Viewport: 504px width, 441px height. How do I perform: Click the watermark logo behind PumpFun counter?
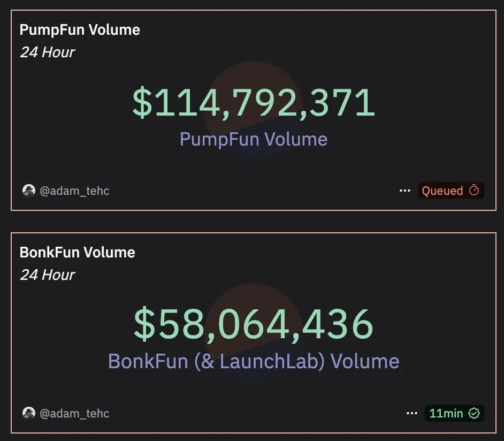pos(254,109)
